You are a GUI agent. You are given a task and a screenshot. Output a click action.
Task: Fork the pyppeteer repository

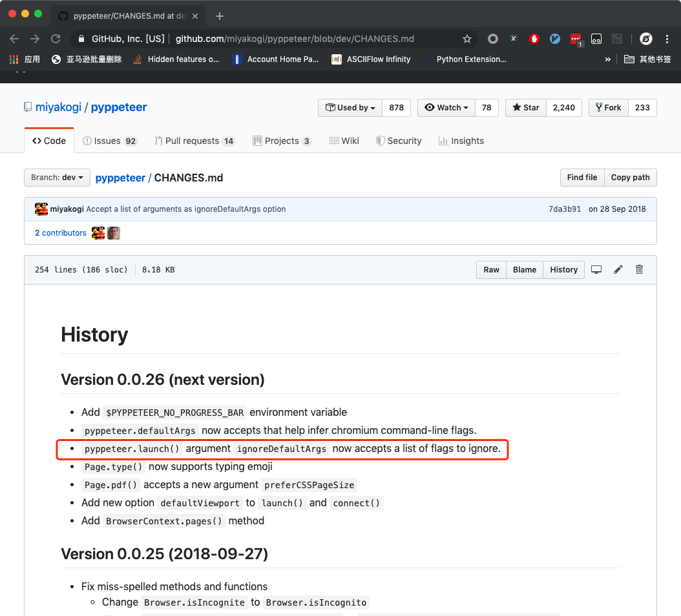tap(609, 108)
